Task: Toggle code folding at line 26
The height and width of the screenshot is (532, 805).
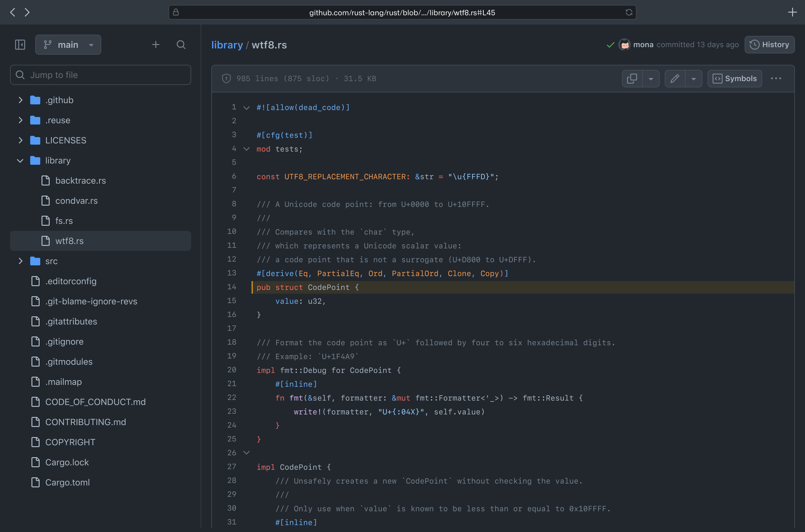Action: coord(247,452)
